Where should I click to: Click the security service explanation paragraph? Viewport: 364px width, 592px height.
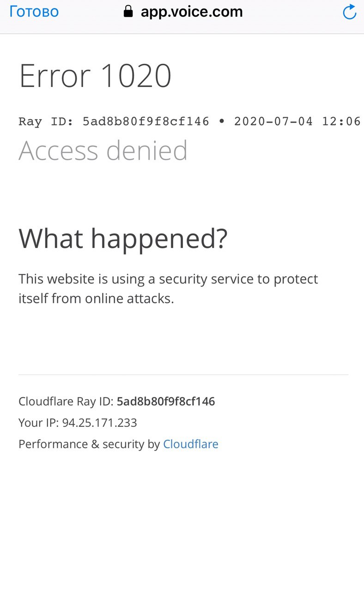[x=168, y=289]
